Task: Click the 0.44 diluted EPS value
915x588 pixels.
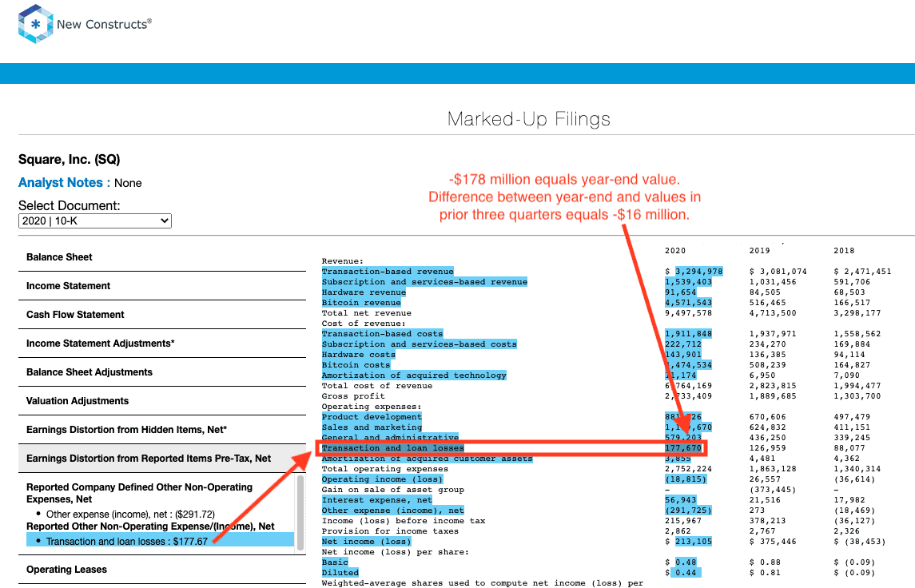Action: point(686,573)
